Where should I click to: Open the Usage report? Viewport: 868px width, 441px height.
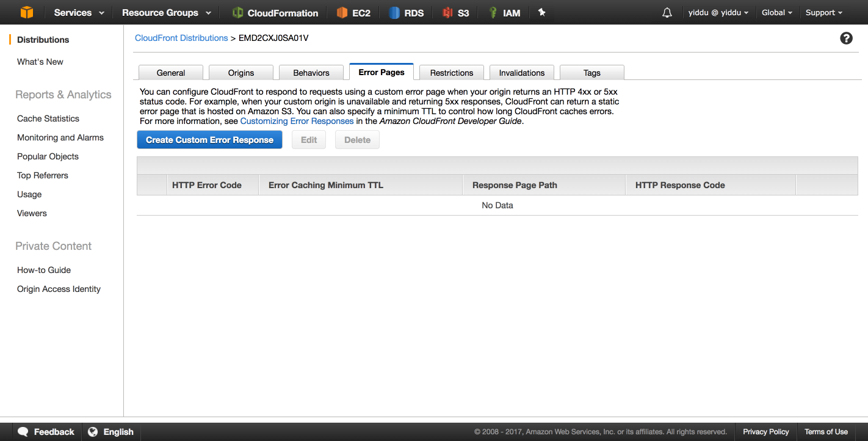coord(29,194)
